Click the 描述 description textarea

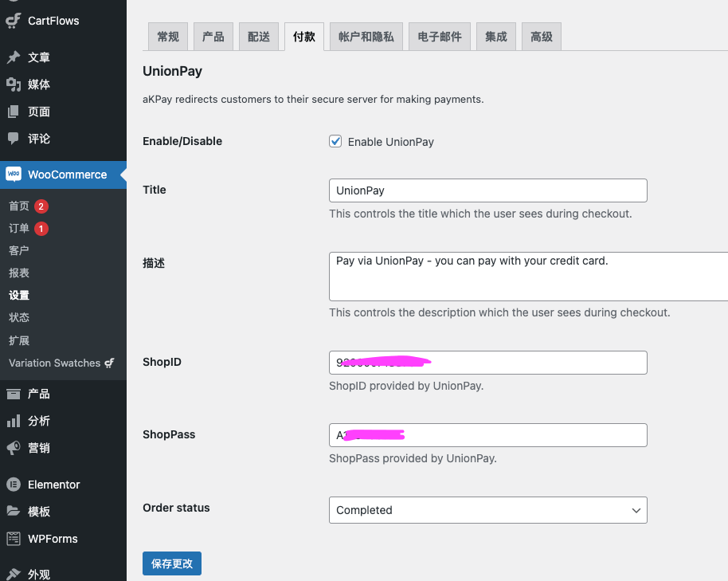click(528, 277)
